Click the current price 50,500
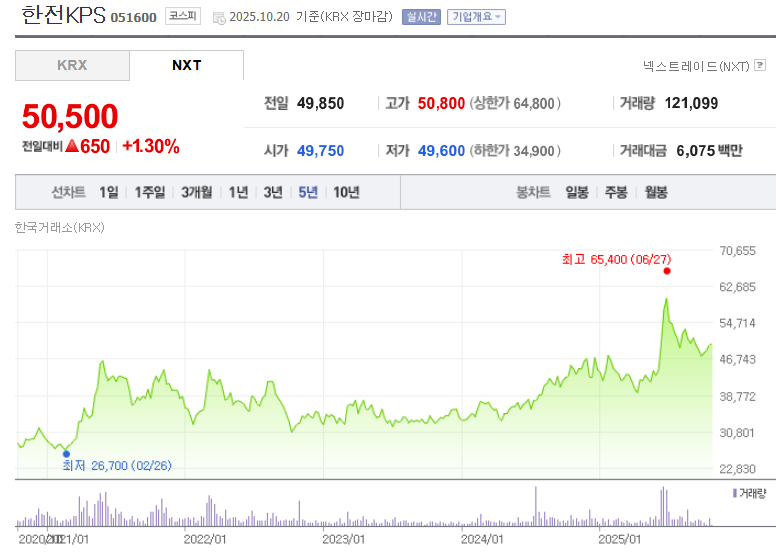 coord(70,116)
